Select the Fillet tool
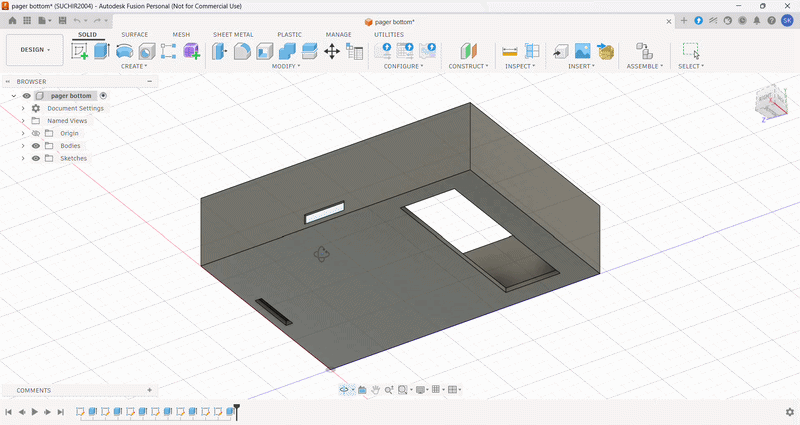Image resolution: width=800 pixels, height=425 pixels. pyautogui.click(x=242, y=51)
